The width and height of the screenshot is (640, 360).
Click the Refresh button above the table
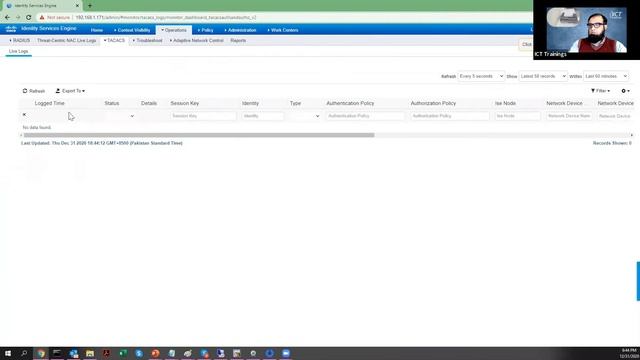tap(34, 91)
